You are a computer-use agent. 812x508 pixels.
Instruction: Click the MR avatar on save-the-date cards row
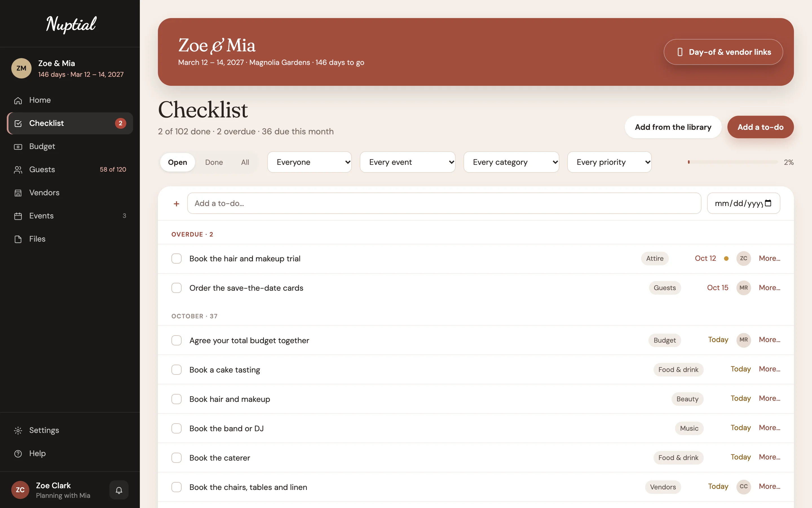coord(743,288)
